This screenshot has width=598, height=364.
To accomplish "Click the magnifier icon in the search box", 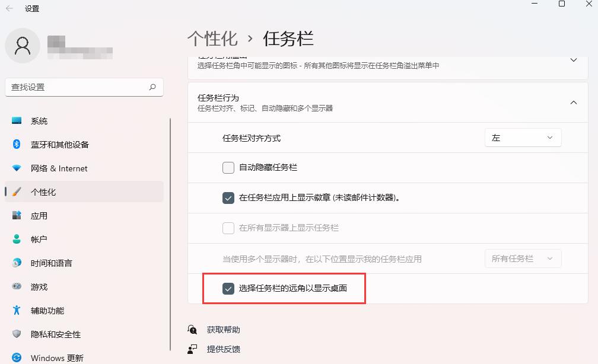I will pos(152,87).
